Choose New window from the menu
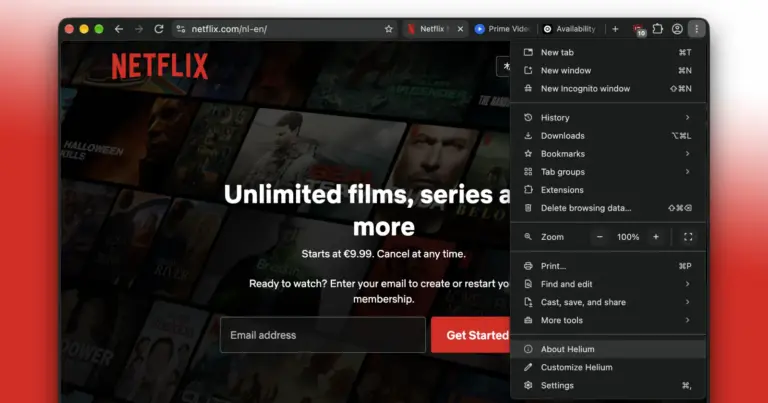Screen dimensions: 768x403 point(608,71)
